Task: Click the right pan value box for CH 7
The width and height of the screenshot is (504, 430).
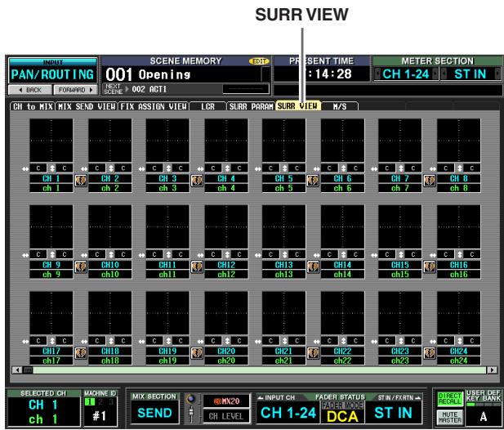Action: point(413,168)
